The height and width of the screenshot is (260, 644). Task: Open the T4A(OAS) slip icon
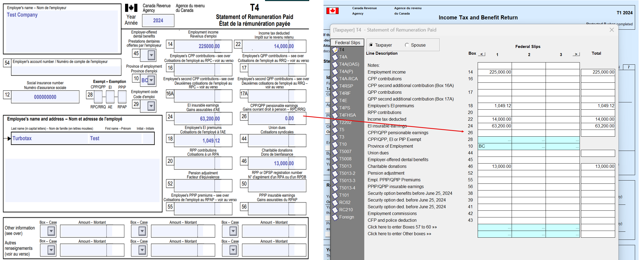click(335, 64)
